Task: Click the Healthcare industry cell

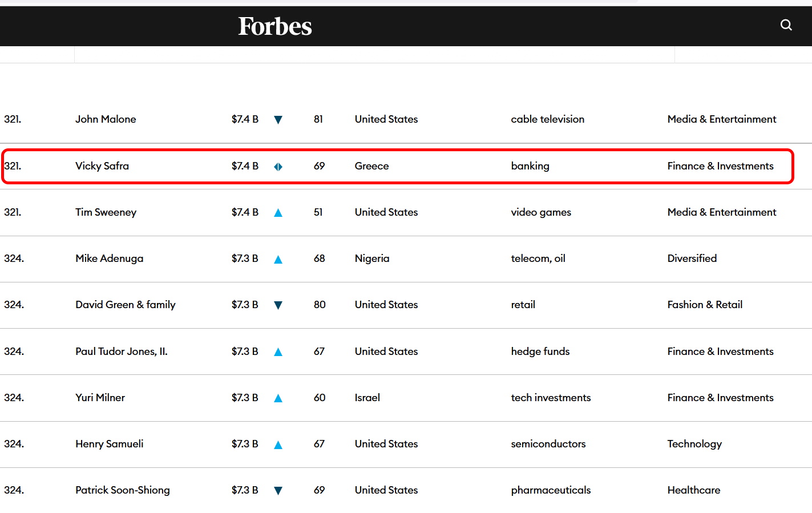Action: 694,490
